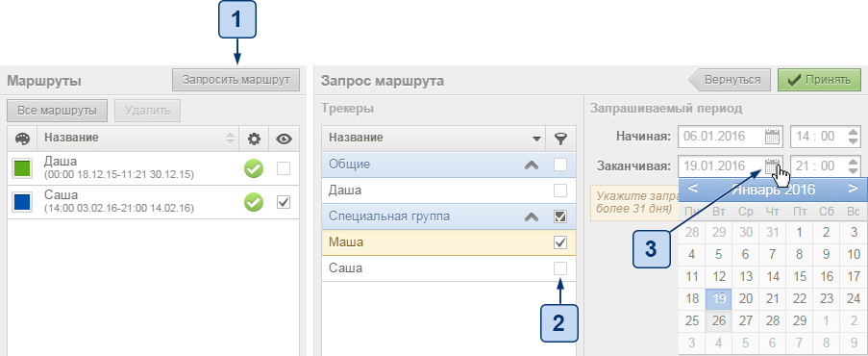Select January 26 in calendar
Screen dimensions: 868x356
[x=719, y=320]
